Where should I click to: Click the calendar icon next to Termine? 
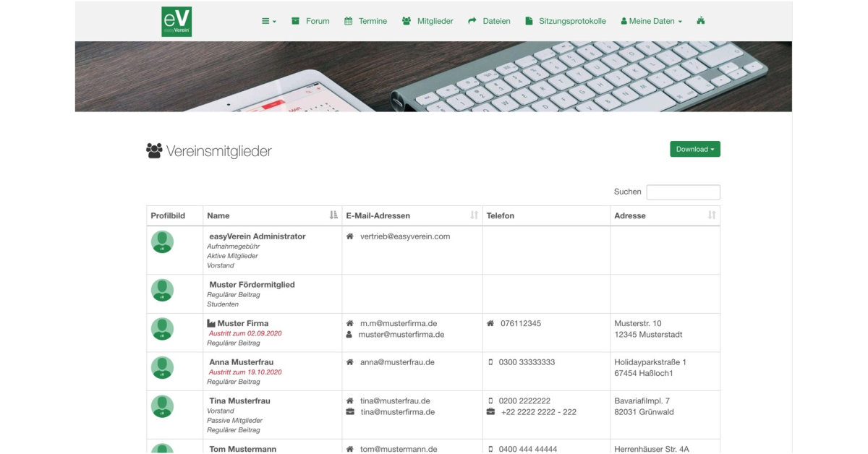click(x=348, y=21)
